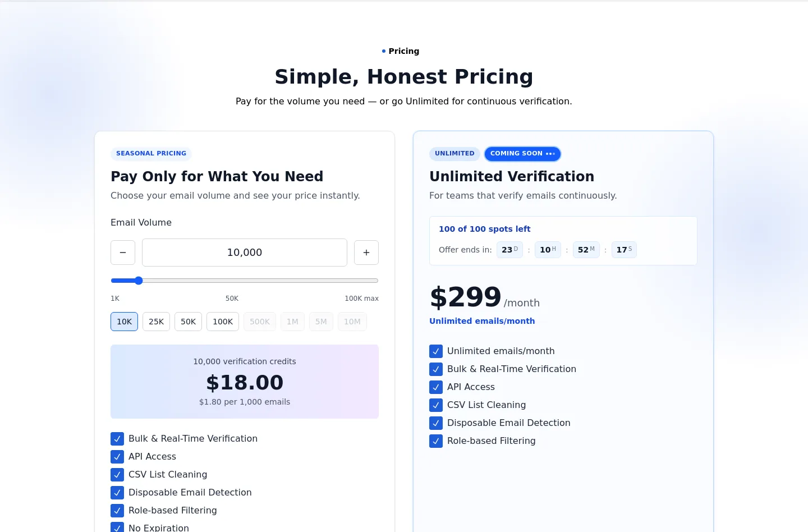Screen dimensions: 808x532
Task: Click the blue 'Unlimited emails/month' subheading
Action: point(482,321)
